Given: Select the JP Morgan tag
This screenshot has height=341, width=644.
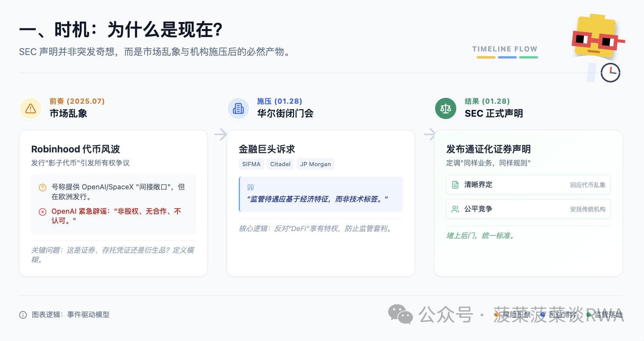Looking at the screenshot, I should click(315, 164).
